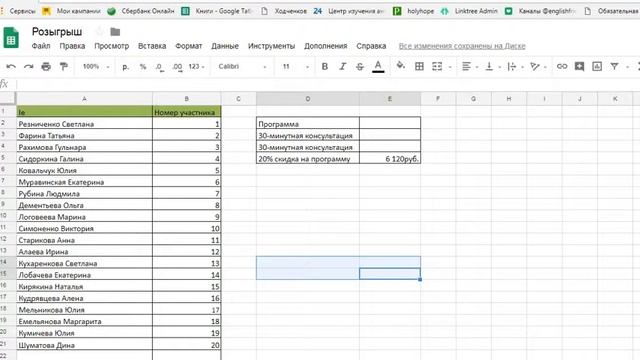The width and height of the screenshot is (640, 360).
Task: Undo the last action
Action: (11, 67)
